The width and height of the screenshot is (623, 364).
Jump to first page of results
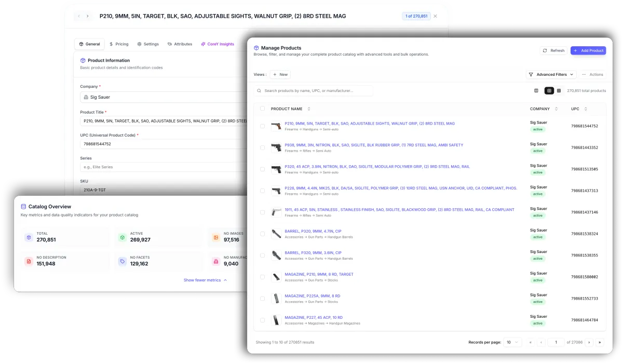(530, 342)
